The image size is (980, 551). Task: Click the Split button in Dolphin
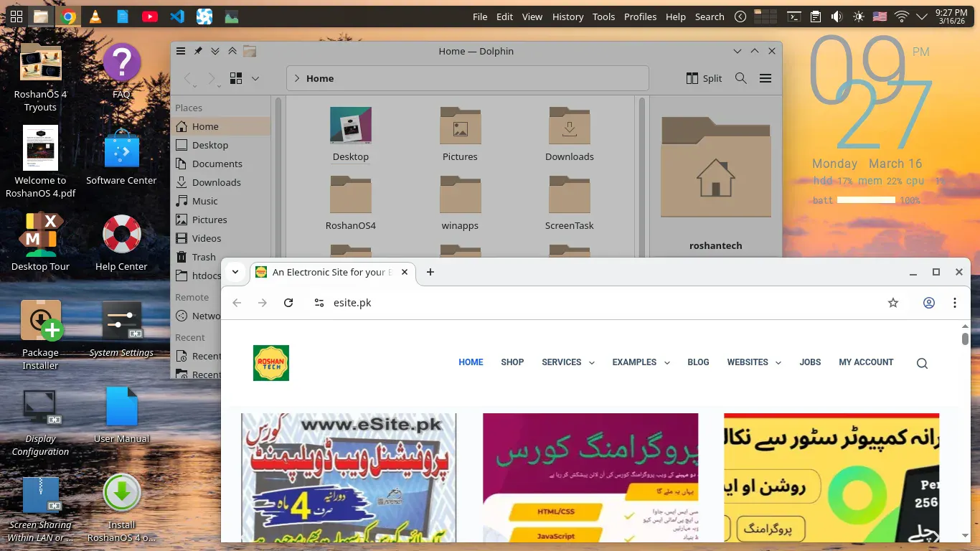[x=704, y=78]
